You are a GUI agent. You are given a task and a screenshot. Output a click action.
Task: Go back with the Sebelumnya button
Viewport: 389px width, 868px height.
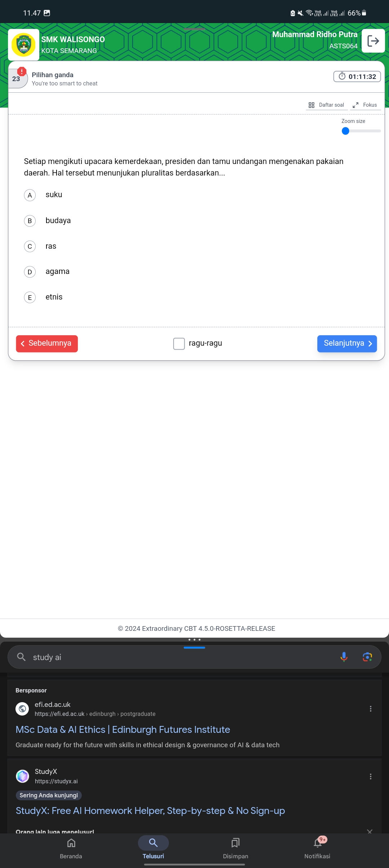tap(46, 344)
